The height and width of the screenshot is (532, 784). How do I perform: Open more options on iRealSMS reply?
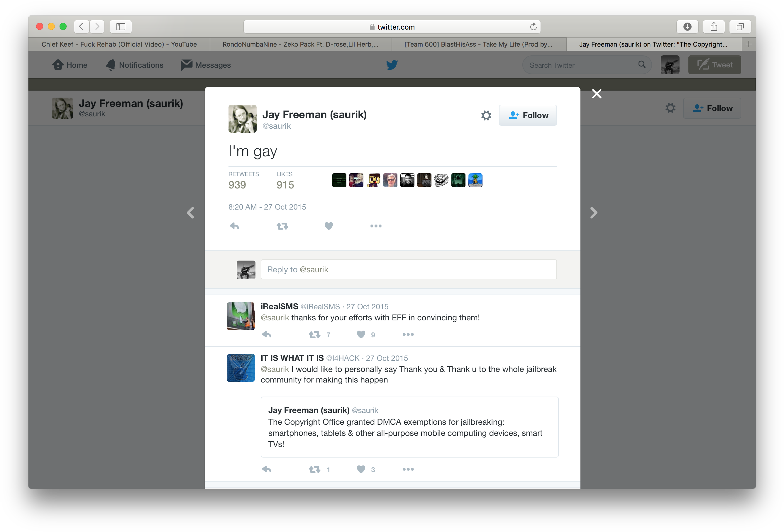point(408,334)
